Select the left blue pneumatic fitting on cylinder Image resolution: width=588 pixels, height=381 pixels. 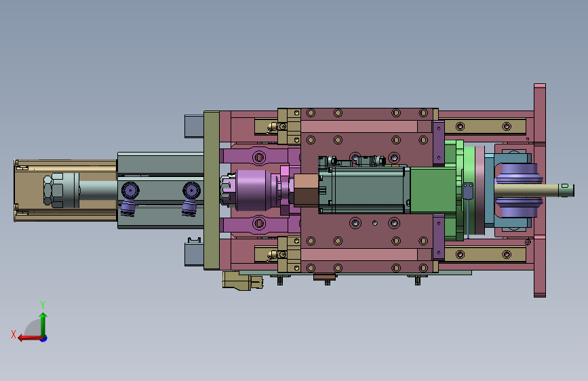coord(130,198)
